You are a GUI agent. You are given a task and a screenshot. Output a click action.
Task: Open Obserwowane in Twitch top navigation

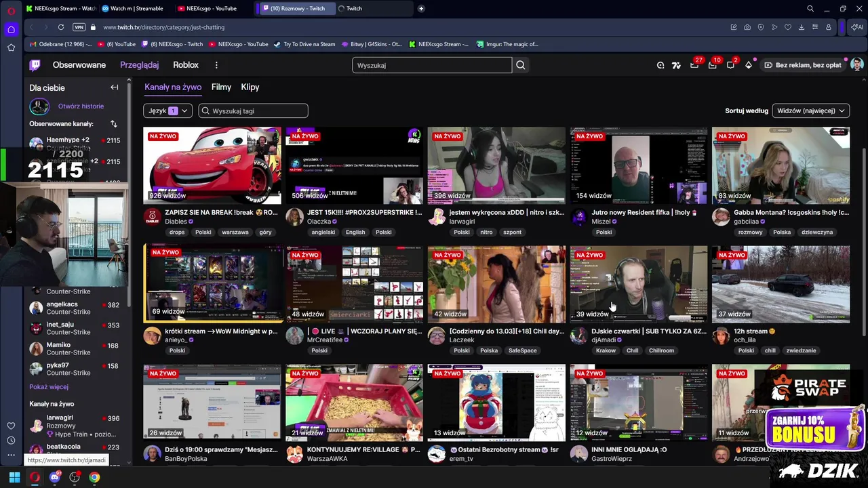(79, 65)
